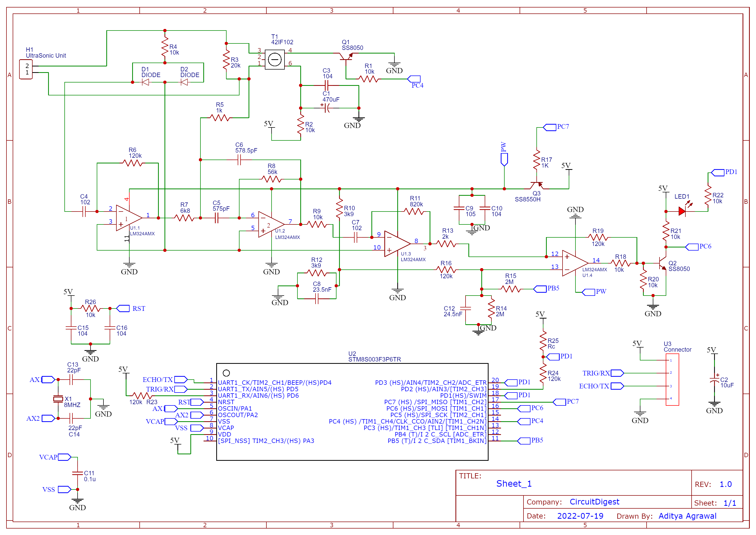The height and width of the screenshot is (535, 756).
Task: Click the C2 10uF polarized capacitor
Action: [714, 380]
